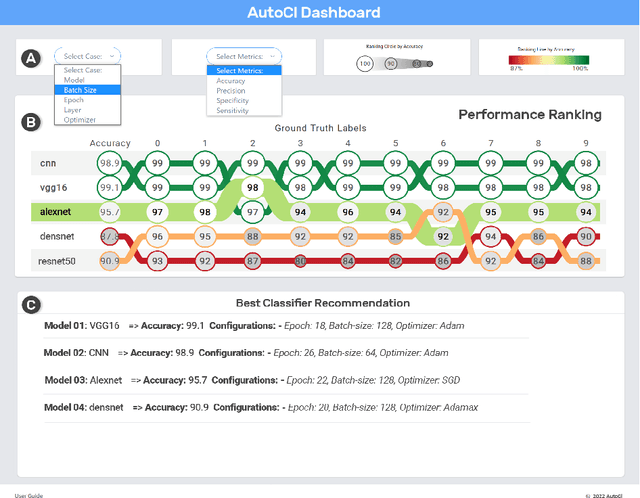Click alexnet circle 98 under label 1
Screen dimensions: 640x498
(205, 212)
